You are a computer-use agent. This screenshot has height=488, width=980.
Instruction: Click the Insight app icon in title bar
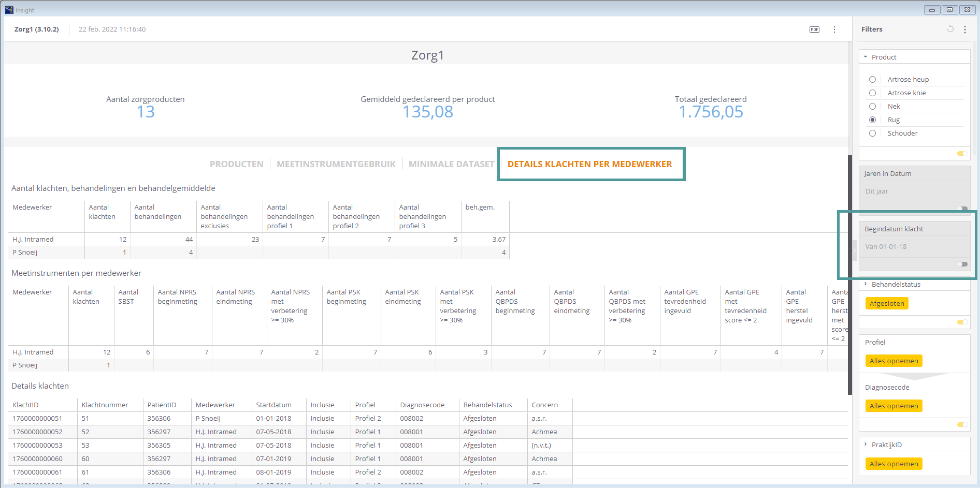tap(9, 10)
